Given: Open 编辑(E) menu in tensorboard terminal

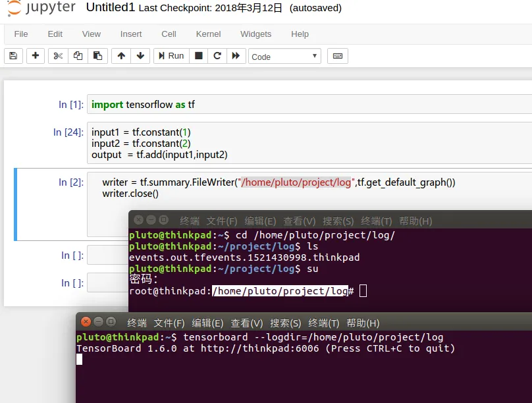Looking at the screenshot, I should tap(207, 323).
